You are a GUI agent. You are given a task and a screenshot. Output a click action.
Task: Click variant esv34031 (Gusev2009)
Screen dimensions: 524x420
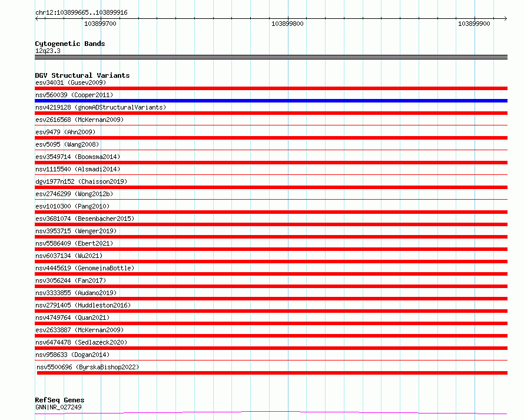(x=71, y=82)
